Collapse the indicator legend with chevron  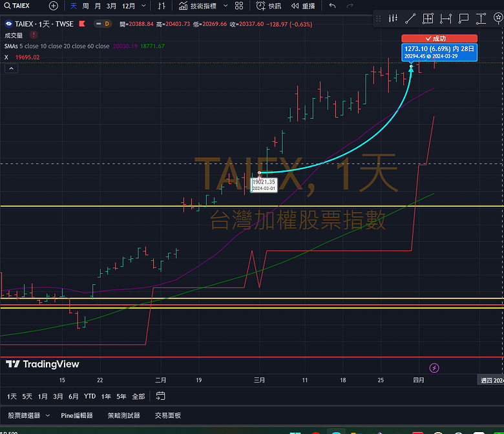tap(11, 68)
